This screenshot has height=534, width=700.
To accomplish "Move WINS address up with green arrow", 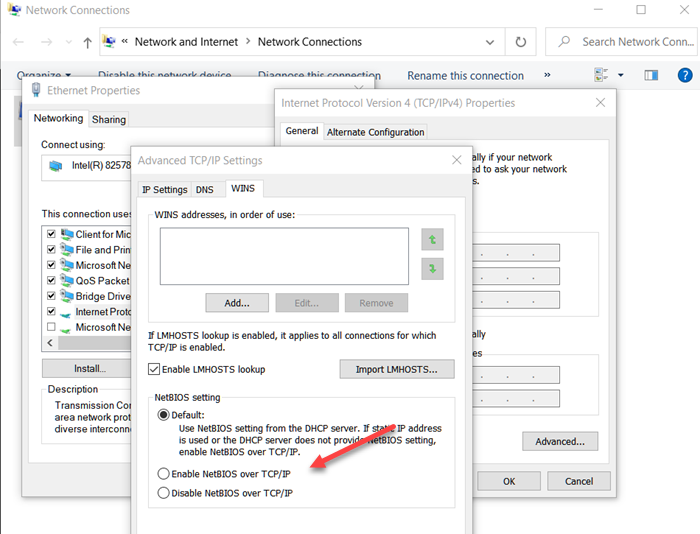I will [432, 240].
